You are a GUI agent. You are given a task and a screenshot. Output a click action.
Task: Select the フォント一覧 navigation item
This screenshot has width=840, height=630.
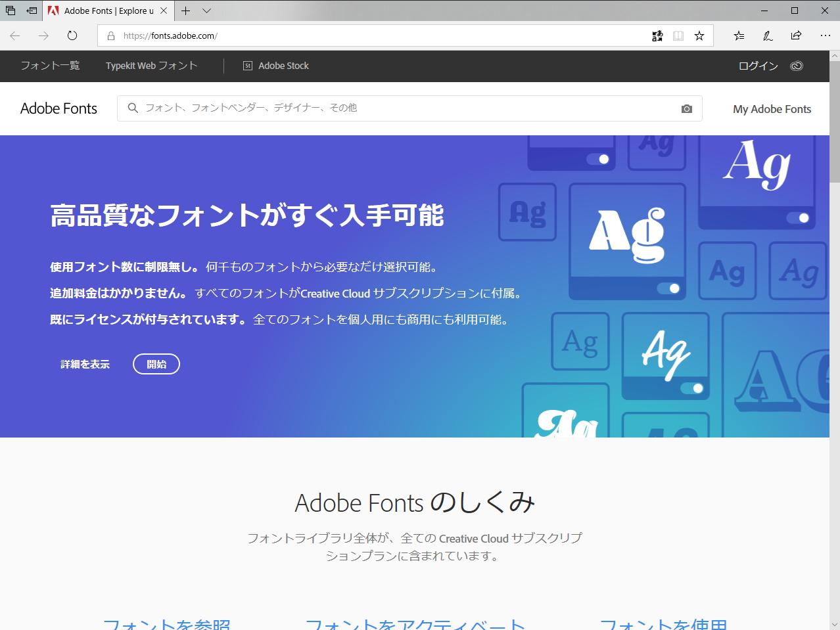point(49,66)
